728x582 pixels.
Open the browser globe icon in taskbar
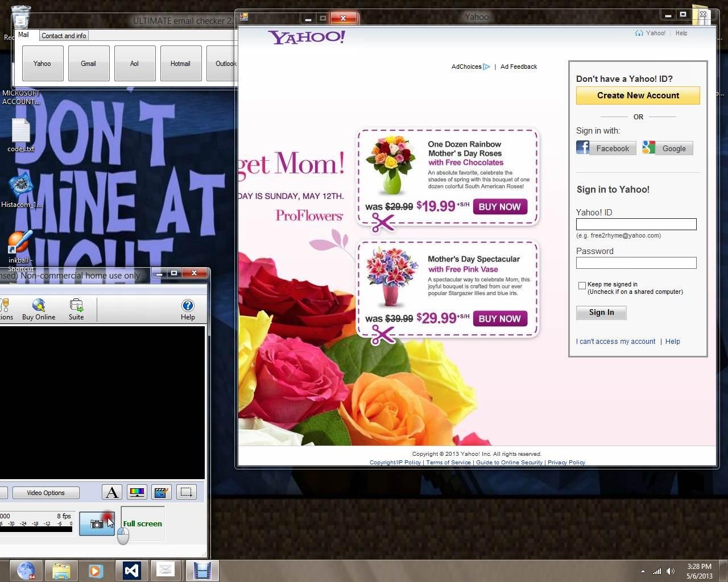click(26, 571)
